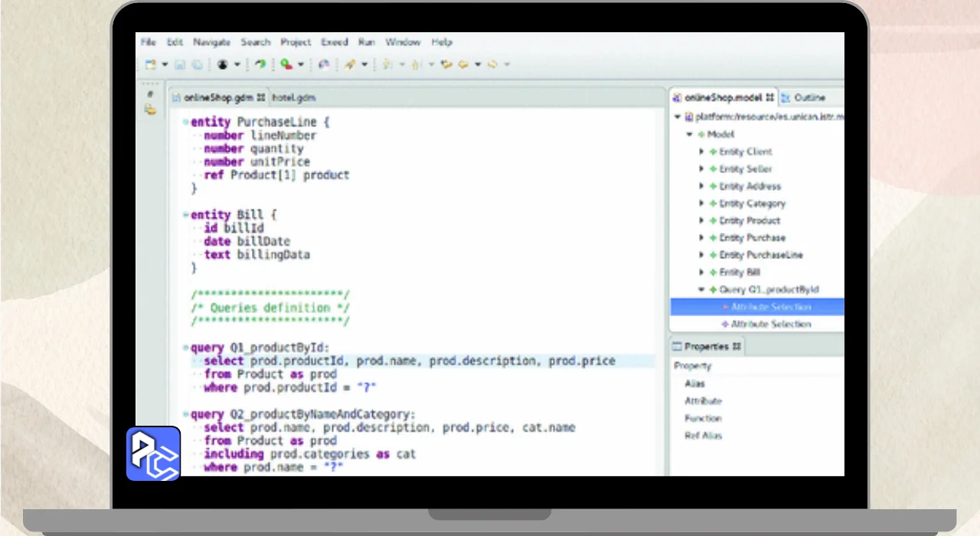Collapse the Query Q1_productById tree node
Screen dimensions: 980x536
coord(701,289)
